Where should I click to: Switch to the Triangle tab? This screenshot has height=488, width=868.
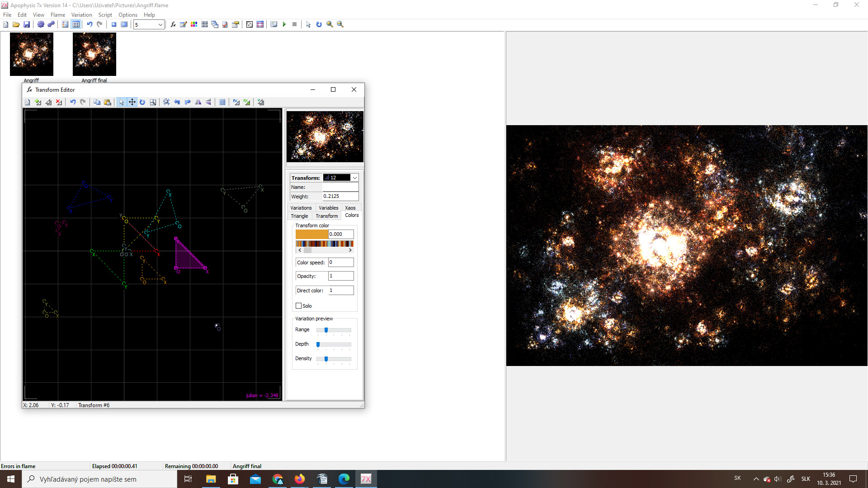click(x=299, y=216)
